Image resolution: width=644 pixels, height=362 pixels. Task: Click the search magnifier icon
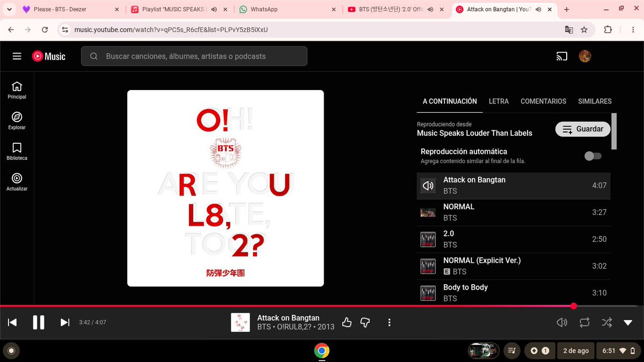[x=94, y=56]
